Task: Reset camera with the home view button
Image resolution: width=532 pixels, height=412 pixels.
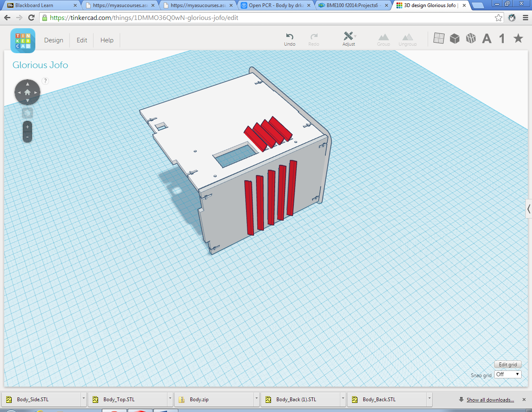Action: click(x=27, y=92)
